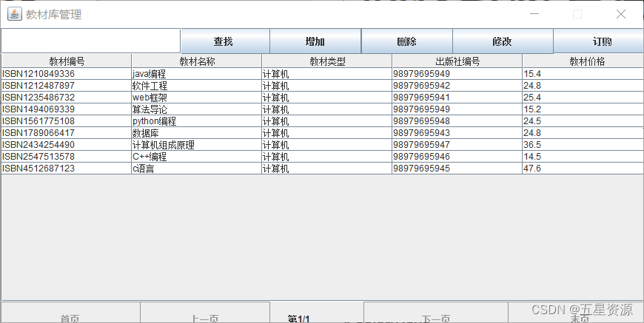Select the price 15.2 cell
The image size is (644, 323).
coord(583,109)
